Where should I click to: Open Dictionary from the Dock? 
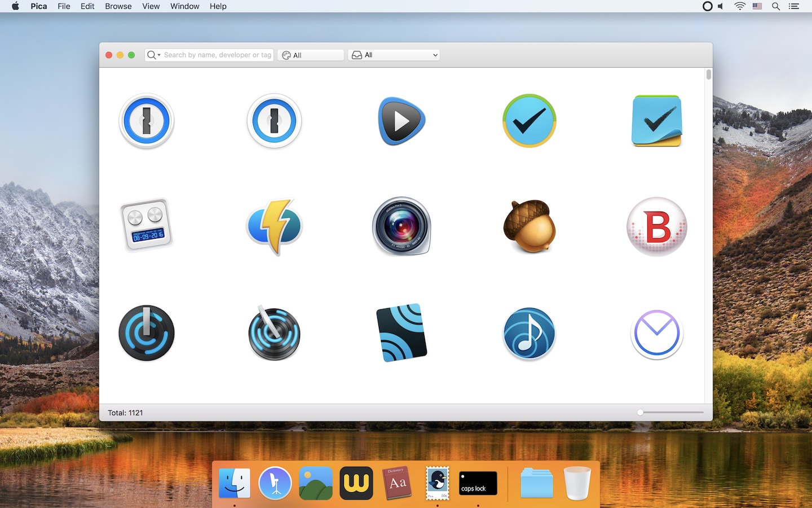click(x=397, y=483)
